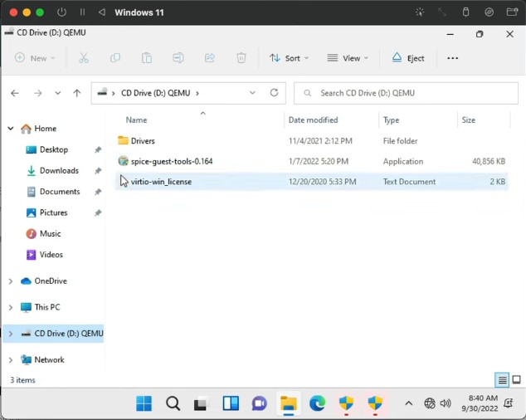Select Documents in the sidebar

(60, 192)
